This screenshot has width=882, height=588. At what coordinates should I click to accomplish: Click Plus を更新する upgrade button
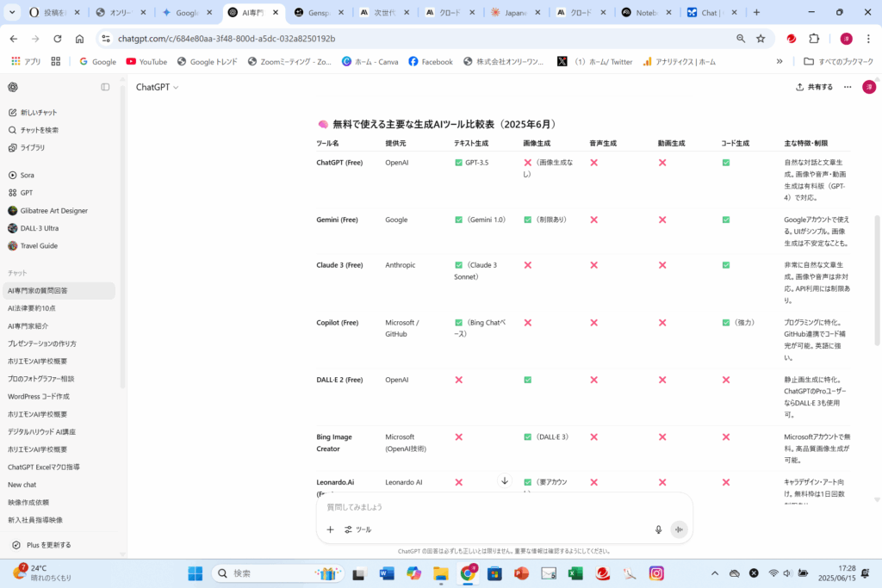pyautogui.click(x=43, y=545)
